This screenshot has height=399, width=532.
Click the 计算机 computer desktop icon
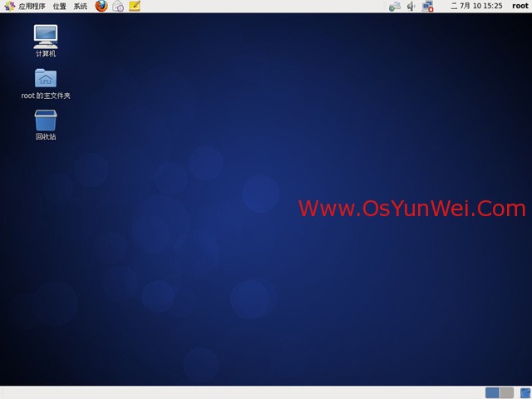(x=46, y=41)
